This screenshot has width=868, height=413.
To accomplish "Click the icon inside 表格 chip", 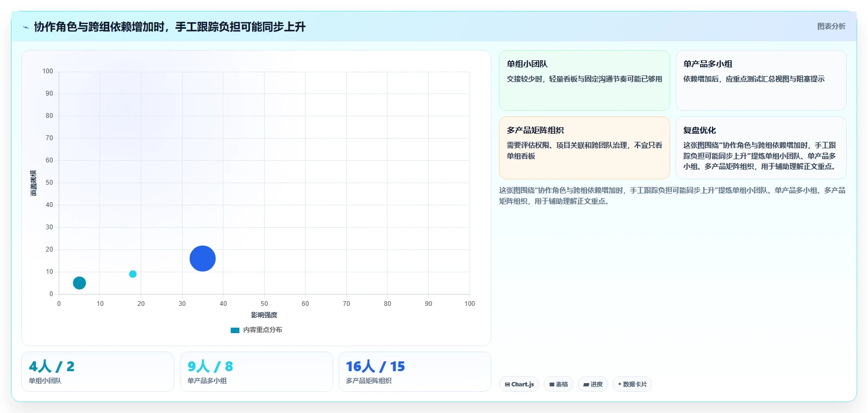I will pyautogui.click(x=552, y=384).
